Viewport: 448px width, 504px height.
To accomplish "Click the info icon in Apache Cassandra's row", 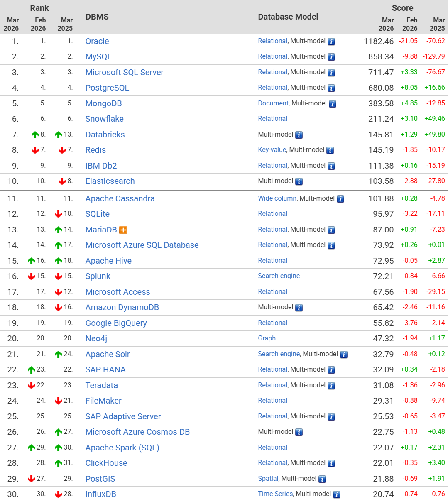I will click(x=340, y=199).
